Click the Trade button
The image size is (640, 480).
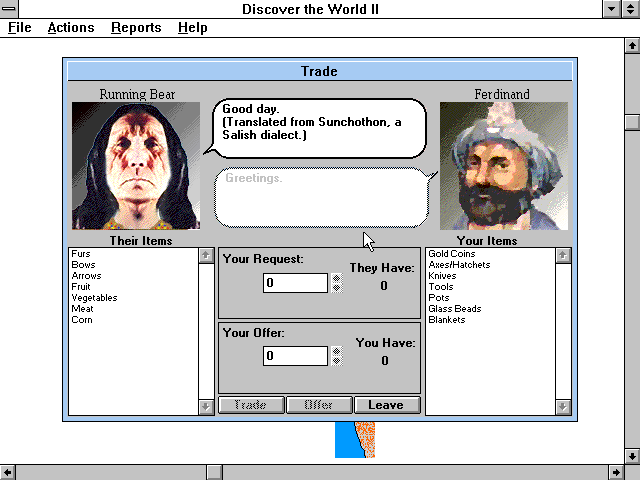(x=250, y=405)
